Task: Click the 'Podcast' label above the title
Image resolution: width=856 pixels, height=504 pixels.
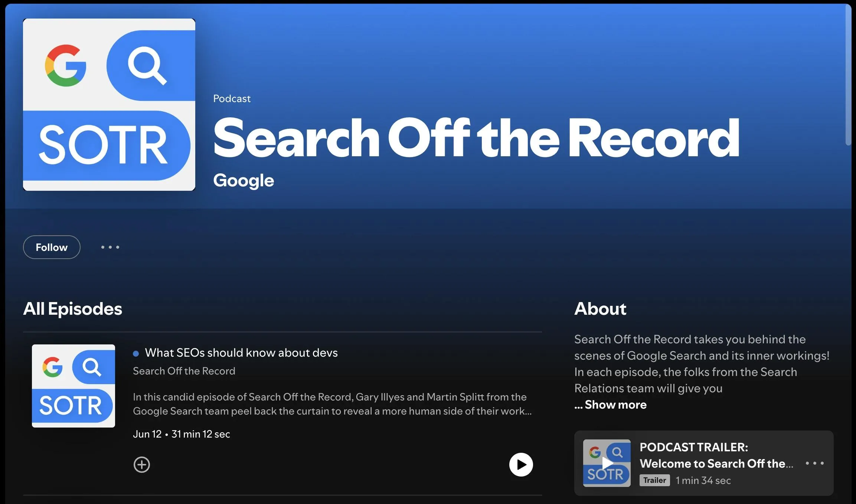Action: click(x=232, y=99)
